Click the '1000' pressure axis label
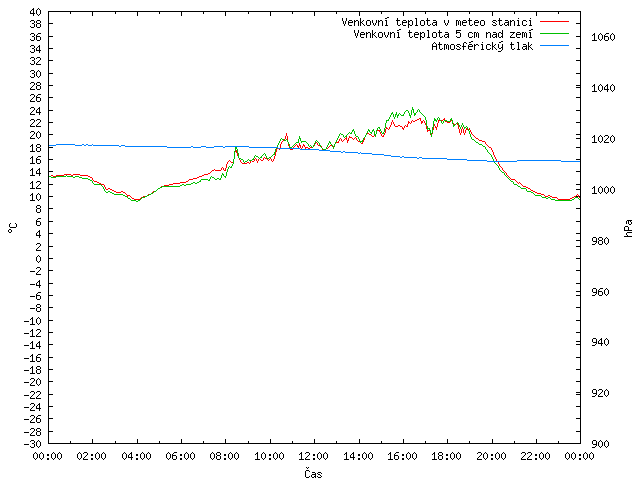This screenshot has height=480, width=640. pos(603,190)
